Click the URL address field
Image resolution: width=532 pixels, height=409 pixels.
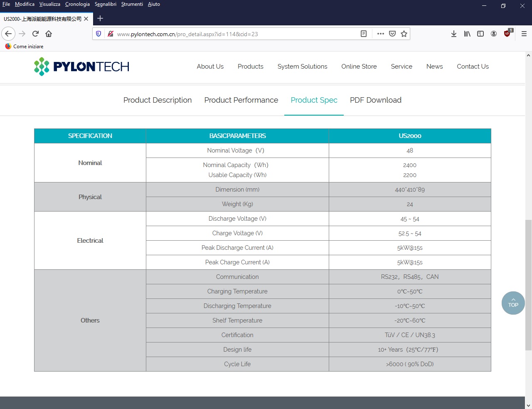[x=233, y=34]
